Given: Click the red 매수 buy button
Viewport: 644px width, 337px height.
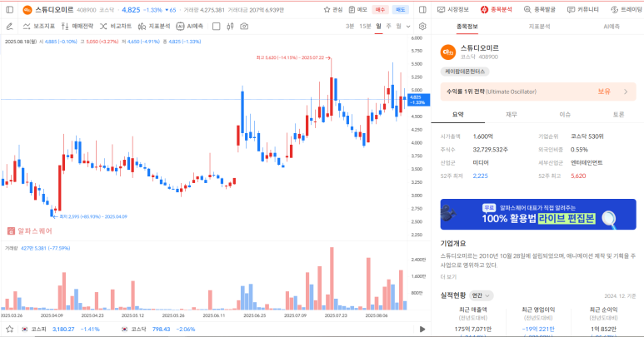Looking at the screenshot, I should click(x=381, y=10).
